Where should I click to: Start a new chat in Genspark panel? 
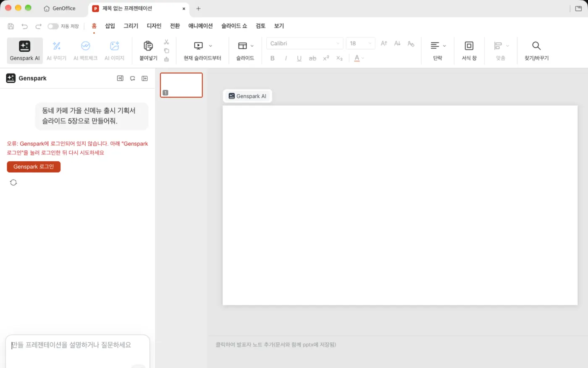pyautogui.click(x=132, y=79)
